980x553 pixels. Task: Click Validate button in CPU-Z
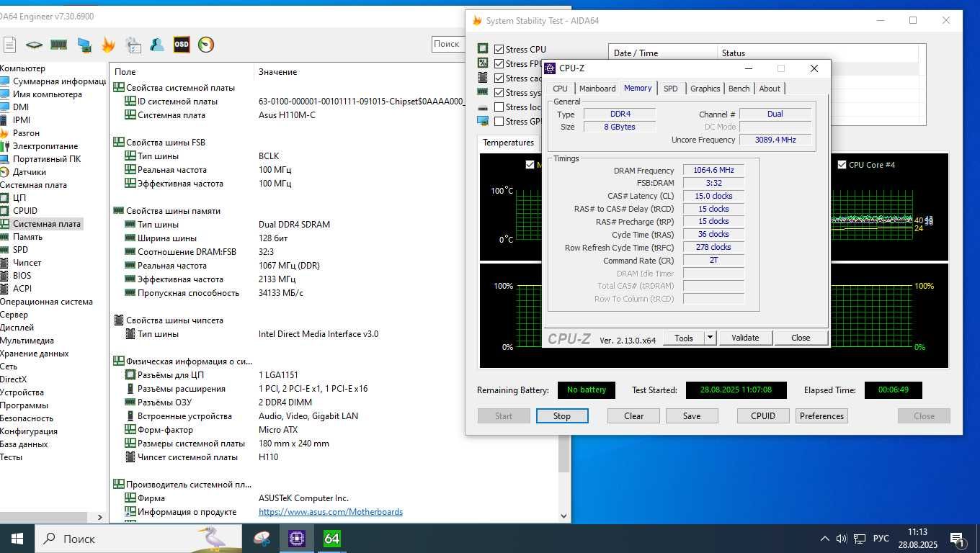click(x=745, y=338)
